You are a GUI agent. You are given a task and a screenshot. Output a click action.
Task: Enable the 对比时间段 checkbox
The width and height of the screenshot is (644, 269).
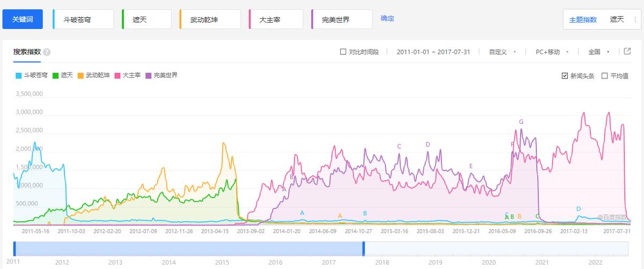(343, 52)
